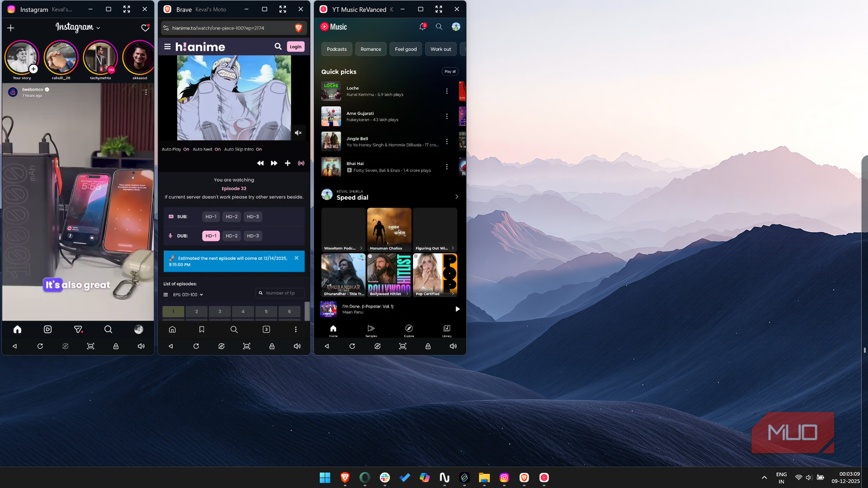Expand EPS: 001-100 episode range dropdown
Image resolution: width=868 pixels, height=488 pixels.
point(188,295)
